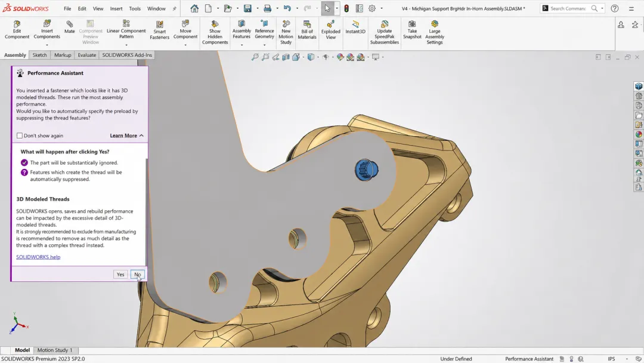Click the Section View icon

[286, 57]
